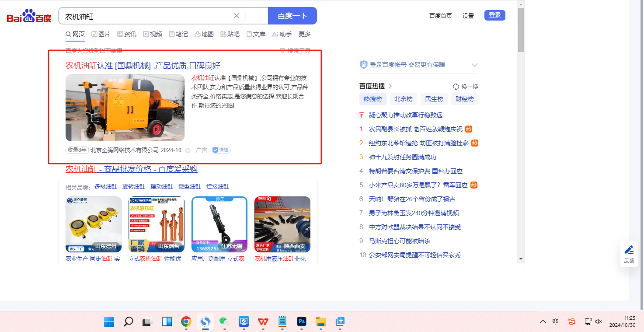Open Task View on the taskbar
The image size is (644, 332).
tap(147, 322)
